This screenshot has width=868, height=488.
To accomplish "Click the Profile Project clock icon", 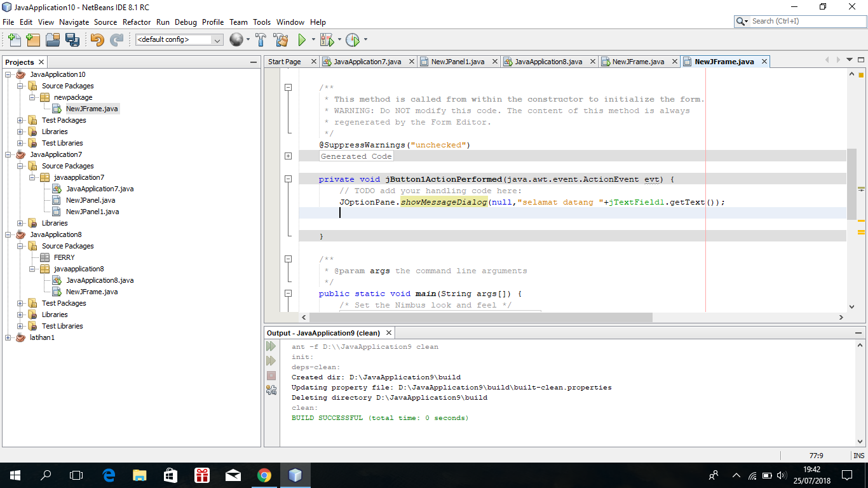I will click(353, 40).
